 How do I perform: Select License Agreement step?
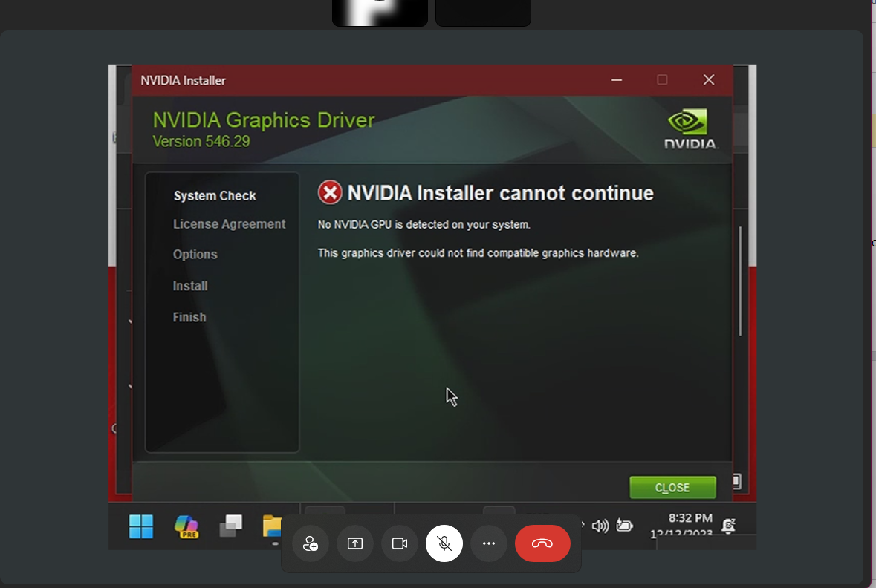(229, 224)
